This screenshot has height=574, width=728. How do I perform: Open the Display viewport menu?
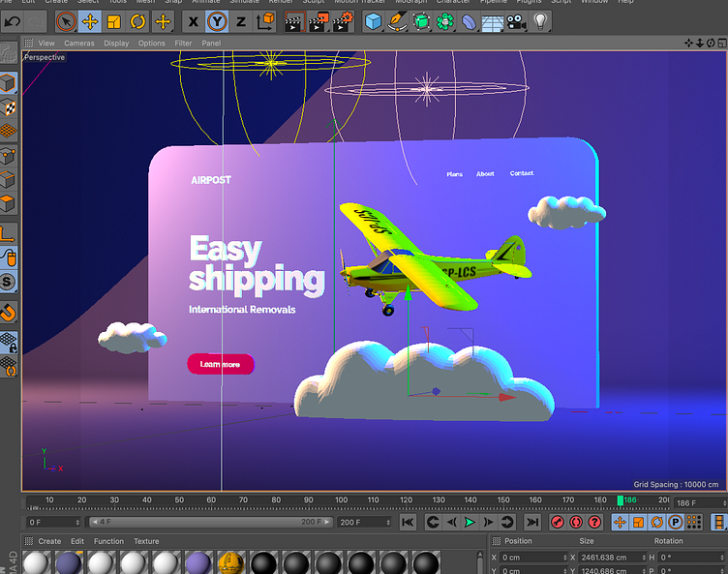point(116,44)
